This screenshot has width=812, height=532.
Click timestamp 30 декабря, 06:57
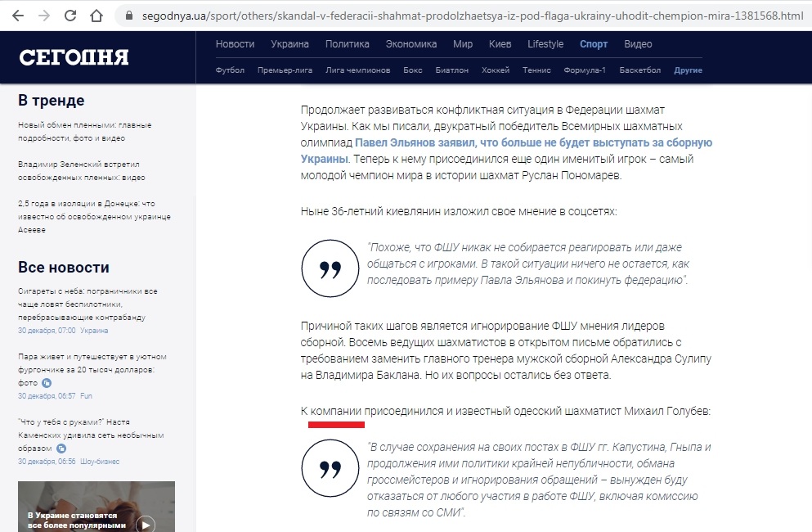tap(47, 395)
